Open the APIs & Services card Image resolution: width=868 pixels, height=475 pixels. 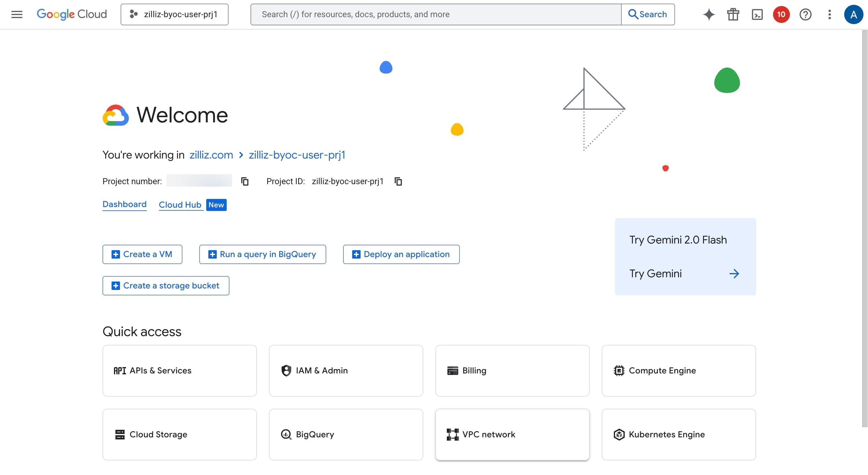coord(180,371)
